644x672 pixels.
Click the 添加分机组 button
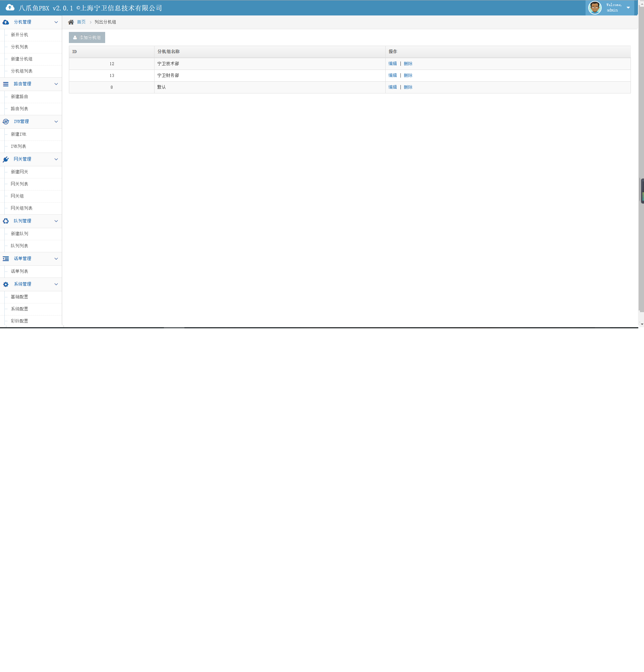87,37
